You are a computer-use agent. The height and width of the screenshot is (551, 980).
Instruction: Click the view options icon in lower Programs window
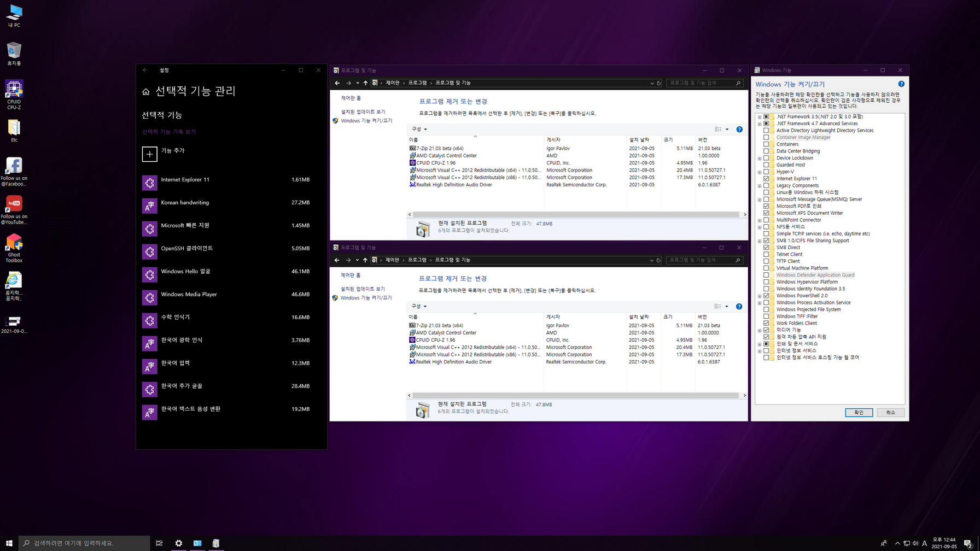coord(717,307)
